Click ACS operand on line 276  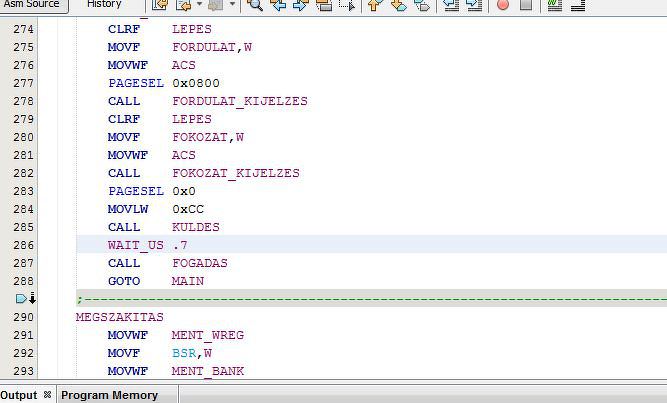click(183, 65)
